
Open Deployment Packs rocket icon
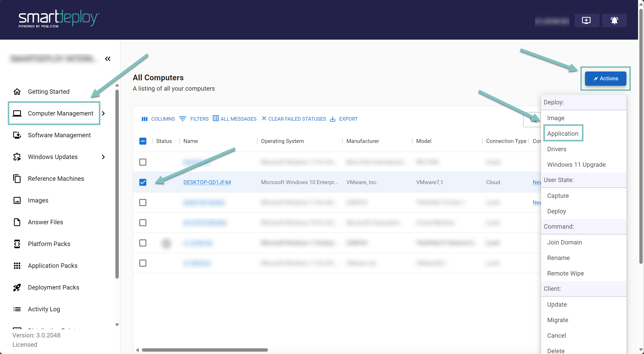[17, 287]
